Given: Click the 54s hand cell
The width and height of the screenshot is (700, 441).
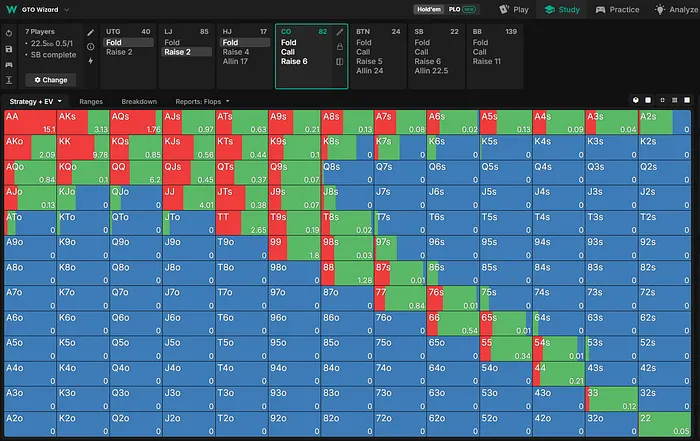Looking at the screenshot, I should click(559, 349).
